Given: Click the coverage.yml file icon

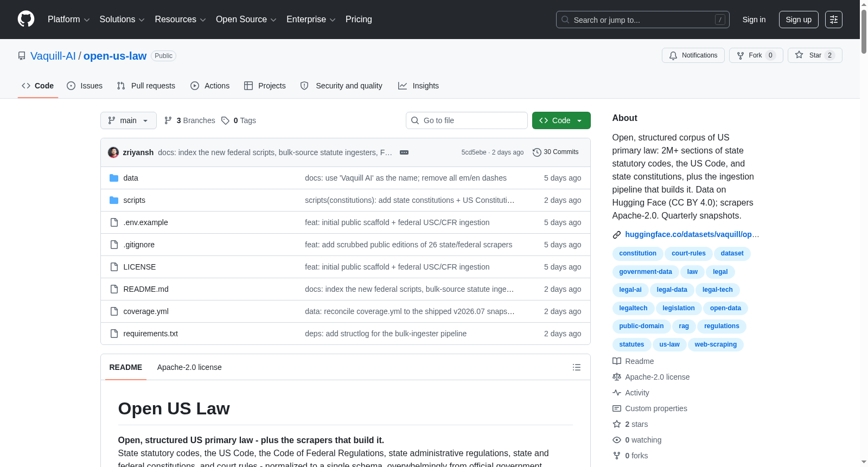Looking at the screenshot, I should point(114,311).
